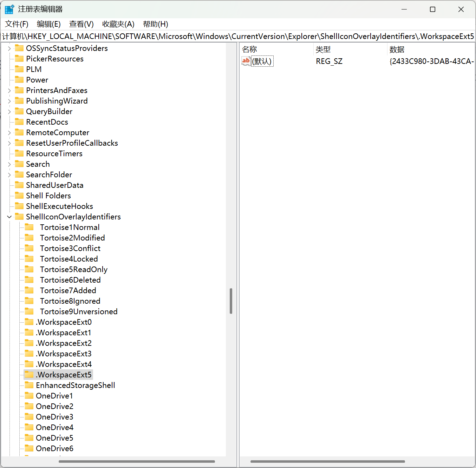Image resolution: width=476 pixels, height=468 pixels.
Task: Expand the Search key
Action: (x=9, y=164)
